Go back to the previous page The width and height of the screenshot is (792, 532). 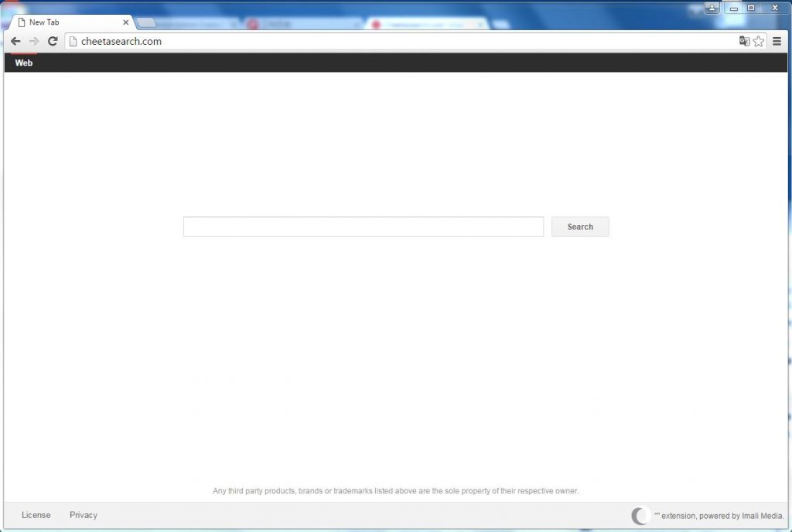click(15, 42)
